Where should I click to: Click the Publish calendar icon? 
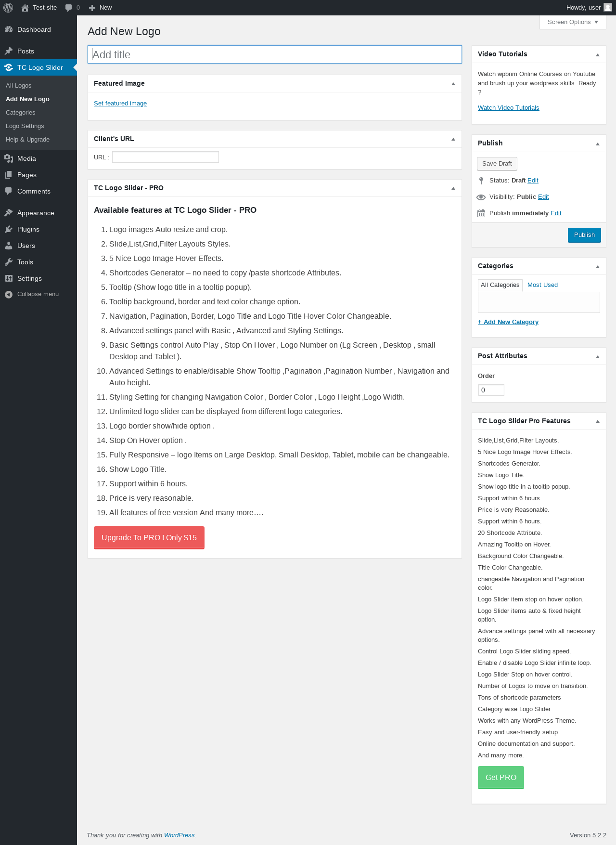click(481, 213)
